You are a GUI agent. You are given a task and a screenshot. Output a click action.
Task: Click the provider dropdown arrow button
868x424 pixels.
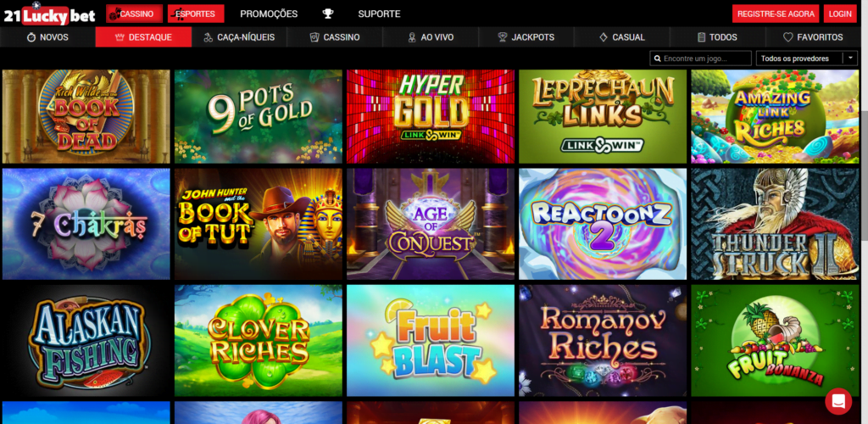pos(850,59)
